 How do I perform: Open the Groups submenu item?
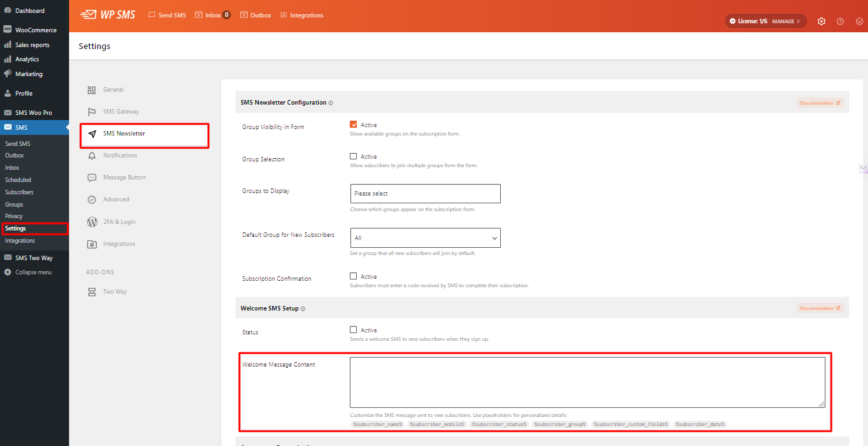14,205
